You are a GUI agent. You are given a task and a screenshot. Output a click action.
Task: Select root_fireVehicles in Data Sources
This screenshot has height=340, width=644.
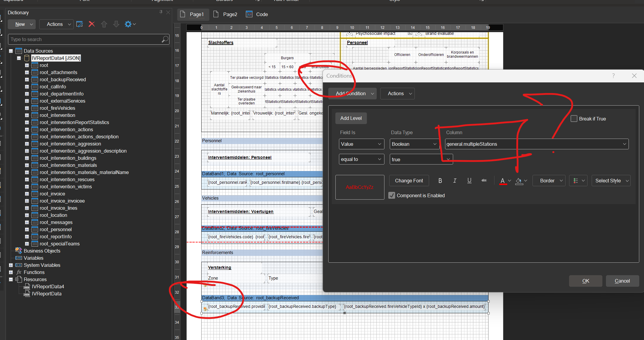pos(57,108)
